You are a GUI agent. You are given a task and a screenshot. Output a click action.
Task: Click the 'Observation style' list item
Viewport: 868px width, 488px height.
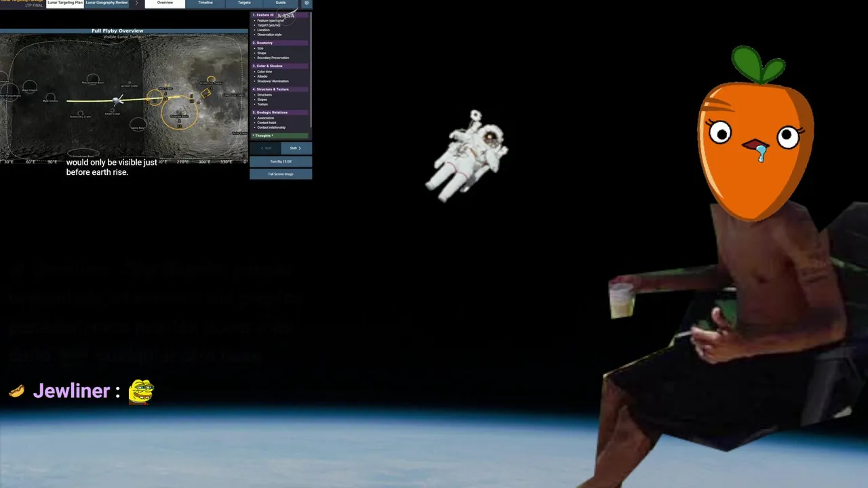[x=269, y=35]
